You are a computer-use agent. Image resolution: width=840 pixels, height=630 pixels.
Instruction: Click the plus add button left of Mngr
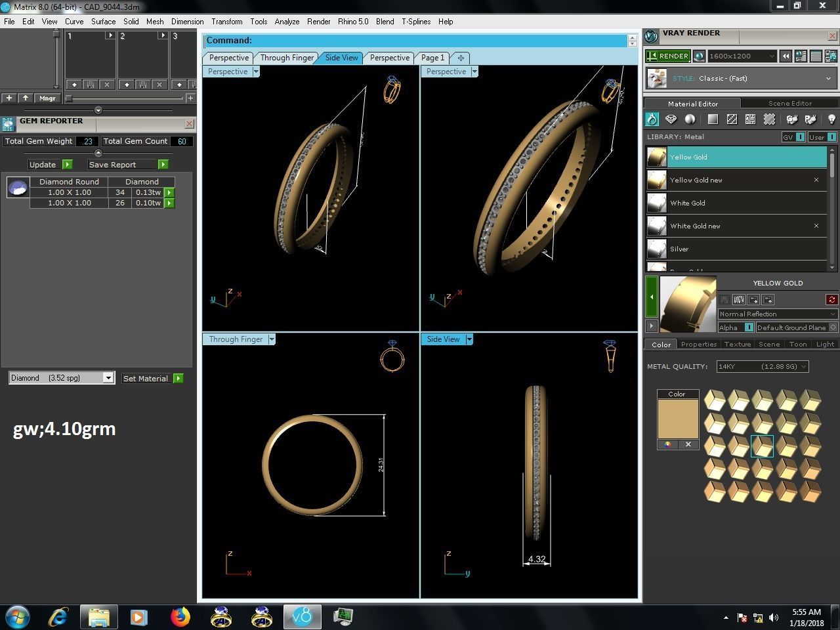(9, 98)
